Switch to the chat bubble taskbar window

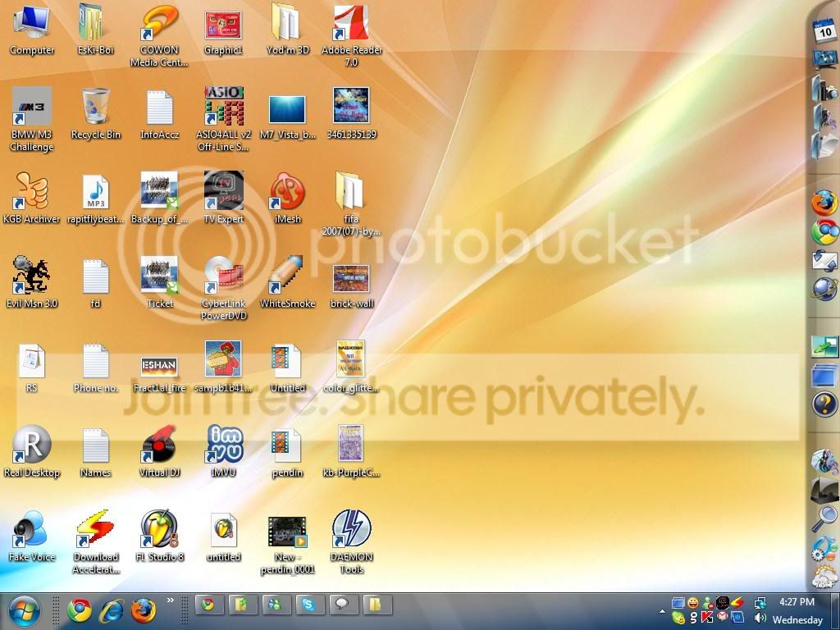342,605
